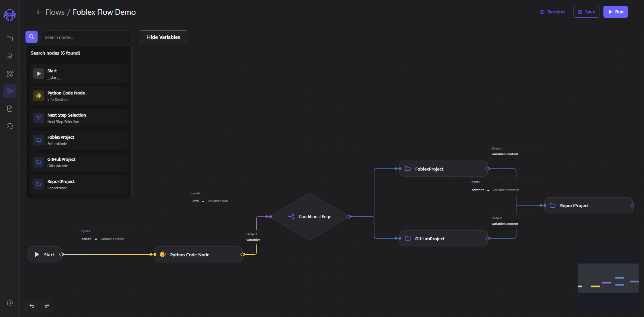Select Next Step Selection from search results

78,118
